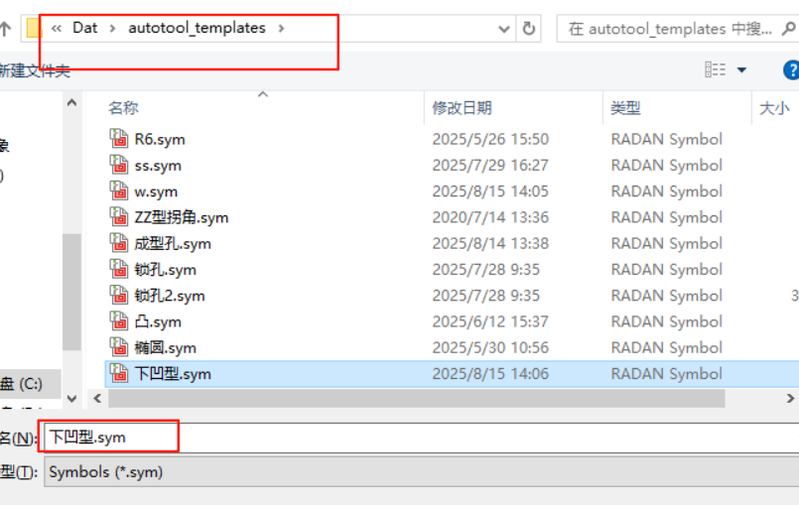Sort by 类型 column header
The width and height of the screenshot is (799, 505).
click(625, 108)
